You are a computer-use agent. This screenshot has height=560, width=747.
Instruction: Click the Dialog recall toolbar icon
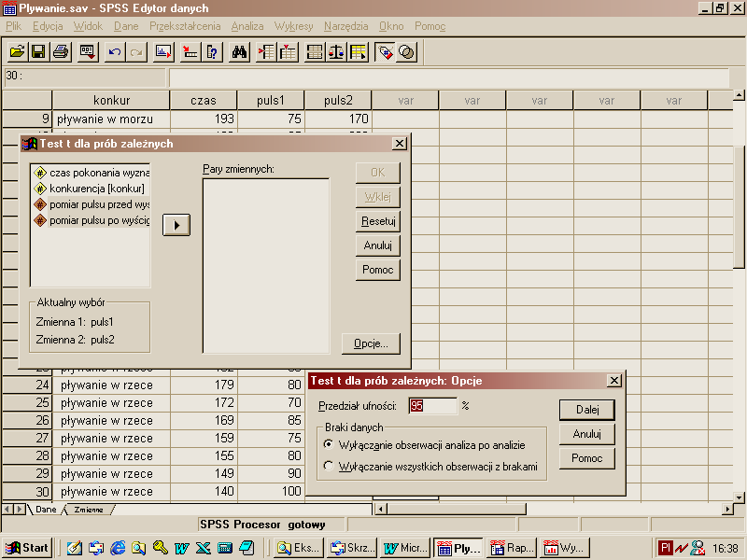pyautogui.click(x=88, y=52)
